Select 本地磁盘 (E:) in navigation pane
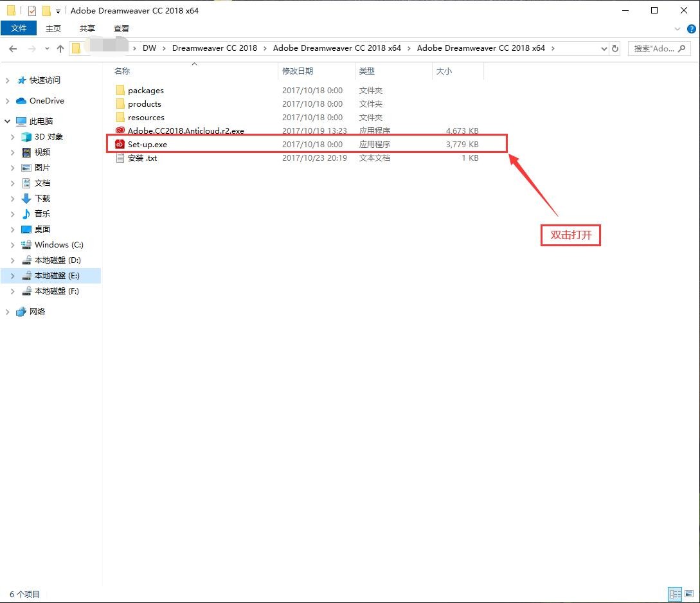 (51, 276)
